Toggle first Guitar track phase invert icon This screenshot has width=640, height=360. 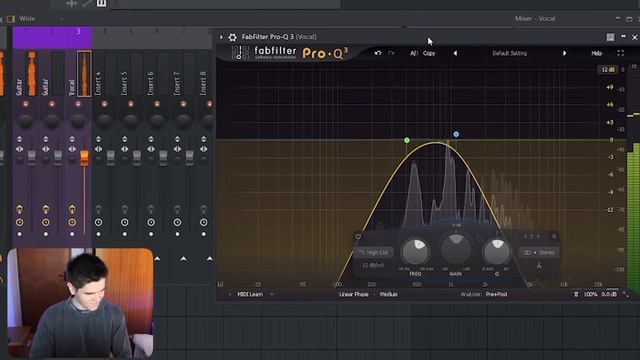[x=20, y=139]
